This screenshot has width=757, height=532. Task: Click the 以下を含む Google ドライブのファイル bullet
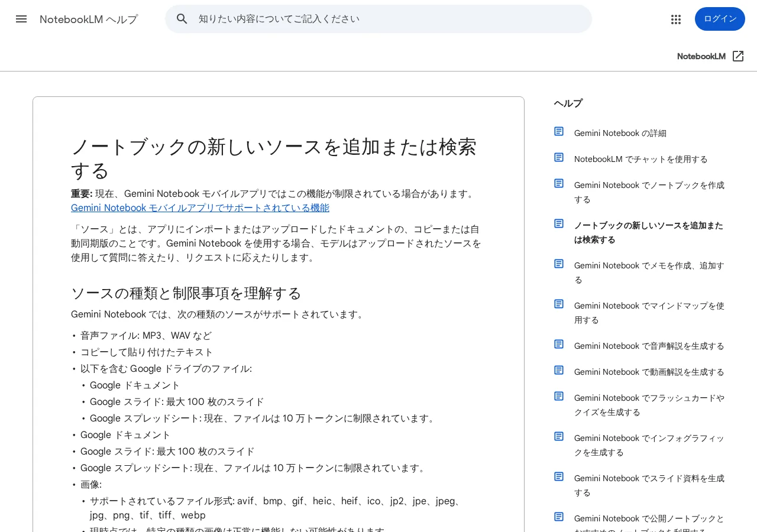coord(166,369)
